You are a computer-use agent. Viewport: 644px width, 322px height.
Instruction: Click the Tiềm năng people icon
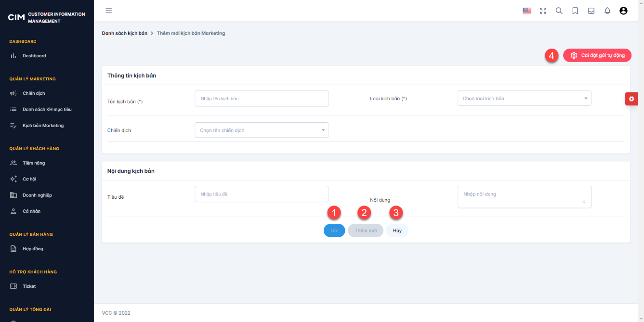pos(13,163)
